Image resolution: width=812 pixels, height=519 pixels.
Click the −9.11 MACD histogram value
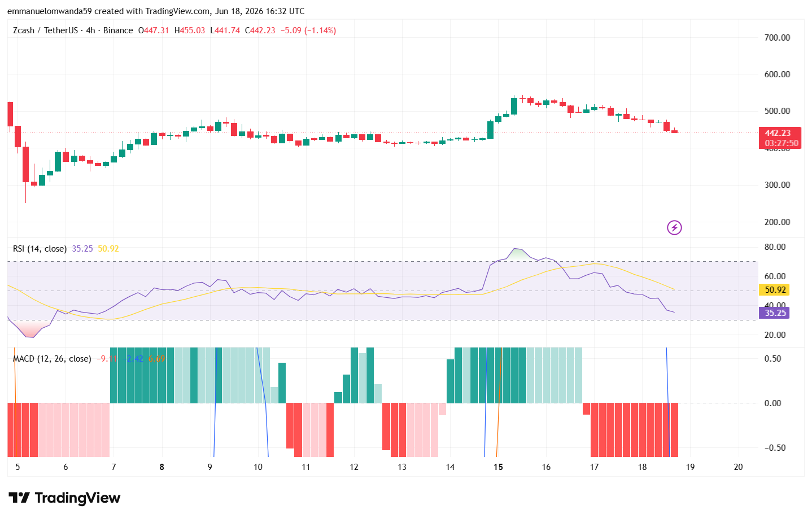click(x=107, y=359)
